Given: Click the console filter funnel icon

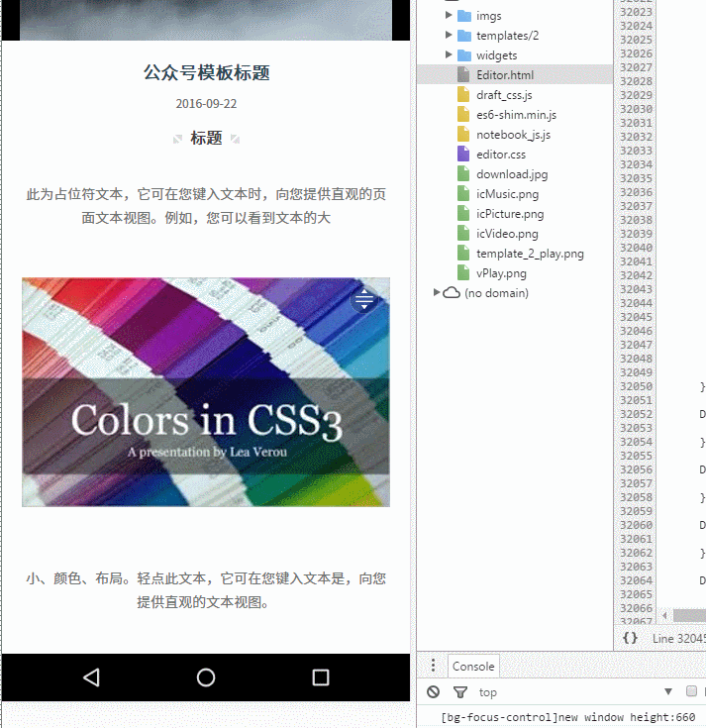Looking at the screenshot, I should coord(460,692).
